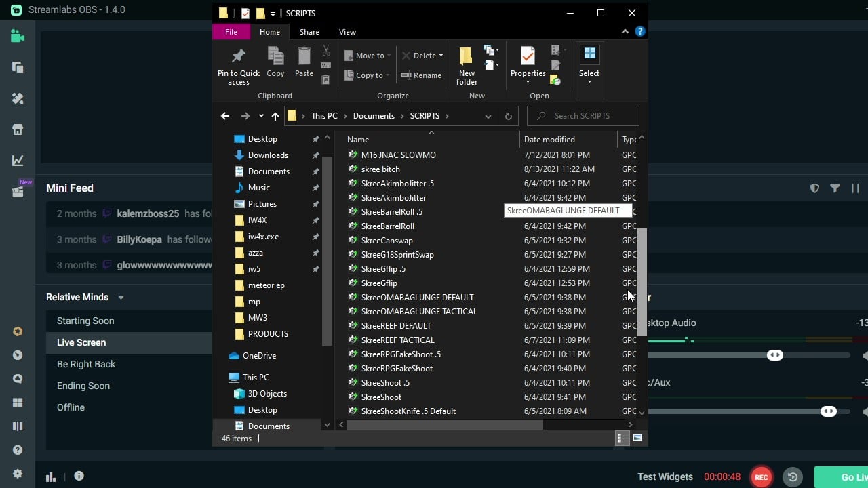Refresh the SCRIPTS folder view
Viewport: 868px width, 488px height.
click(508, 116)
